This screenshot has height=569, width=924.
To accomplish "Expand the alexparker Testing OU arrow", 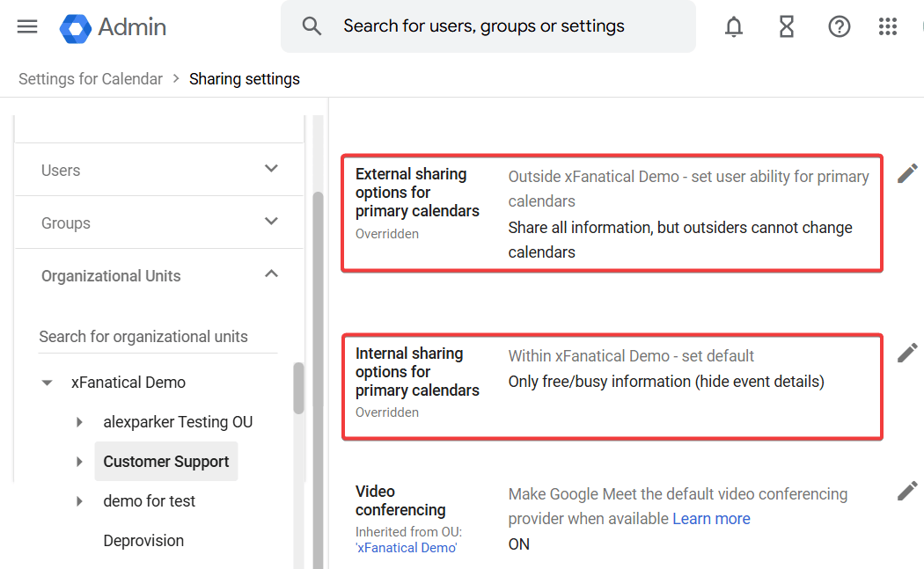I will (79, 422).
